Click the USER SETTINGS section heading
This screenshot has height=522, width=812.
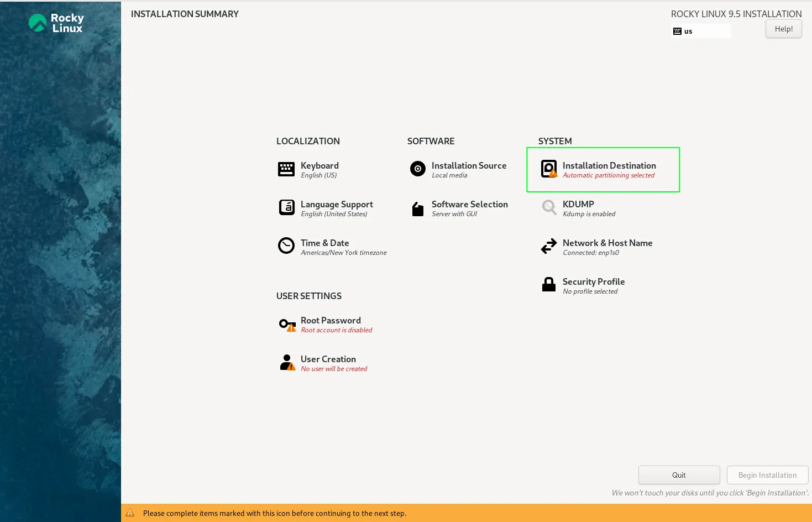click(309, 296)
